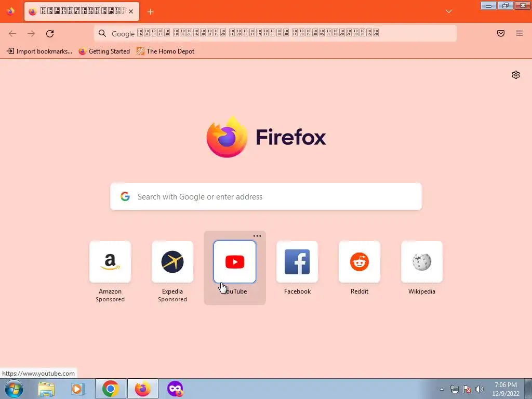
Task: Focus the Search with Google box
Action: [x=266, y=196]
